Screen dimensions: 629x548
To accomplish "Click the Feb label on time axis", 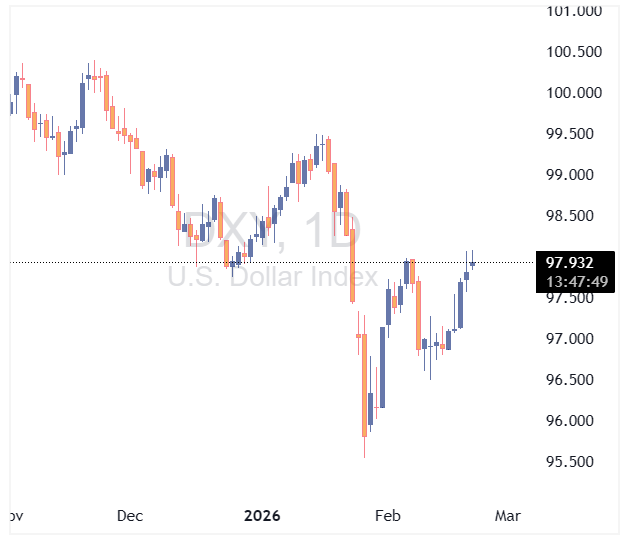I will click(387, 516).
